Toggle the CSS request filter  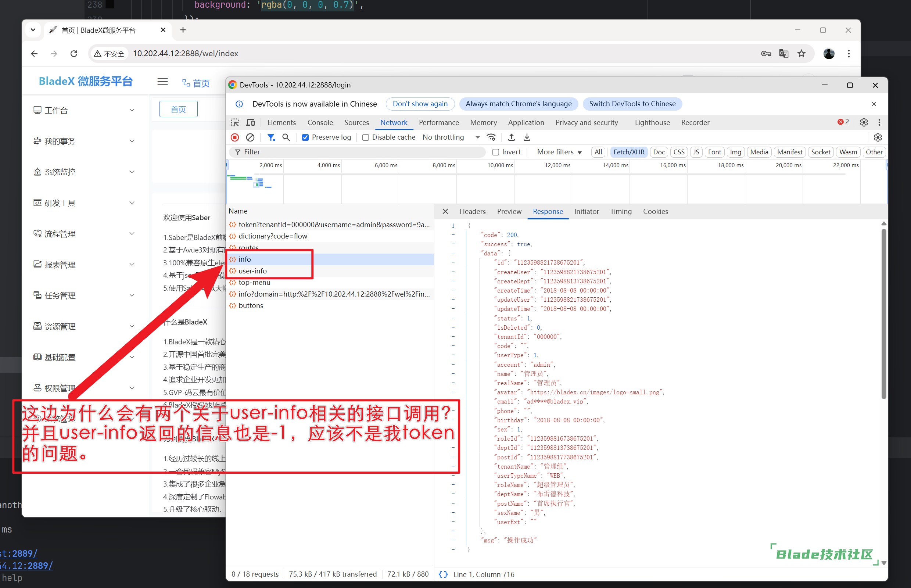[678, 152]
